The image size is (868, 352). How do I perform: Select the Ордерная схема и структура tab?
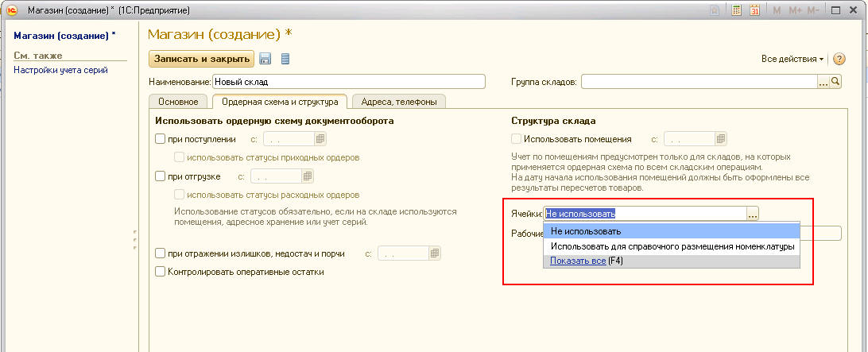click(280, 102)
